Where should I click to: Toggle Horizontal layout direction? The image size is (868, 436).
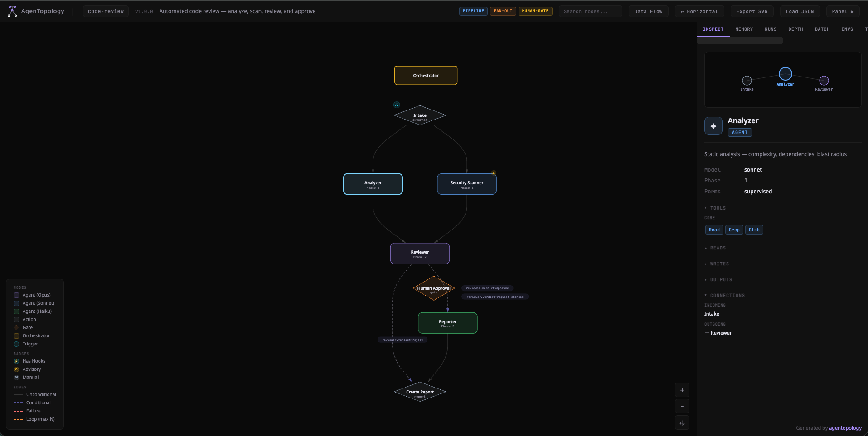pyautogui.click(x=699, y=11)
